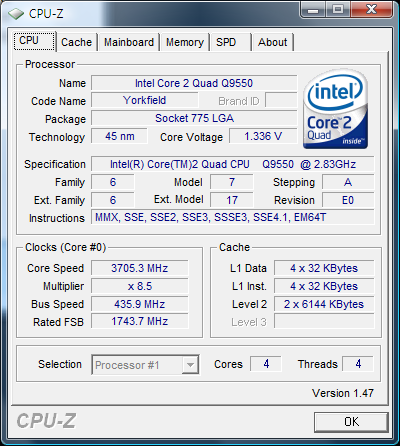The height and width of the screenshot is (446, 400).
Task: Click the Version 1.47 text
Action: point(343,393)
